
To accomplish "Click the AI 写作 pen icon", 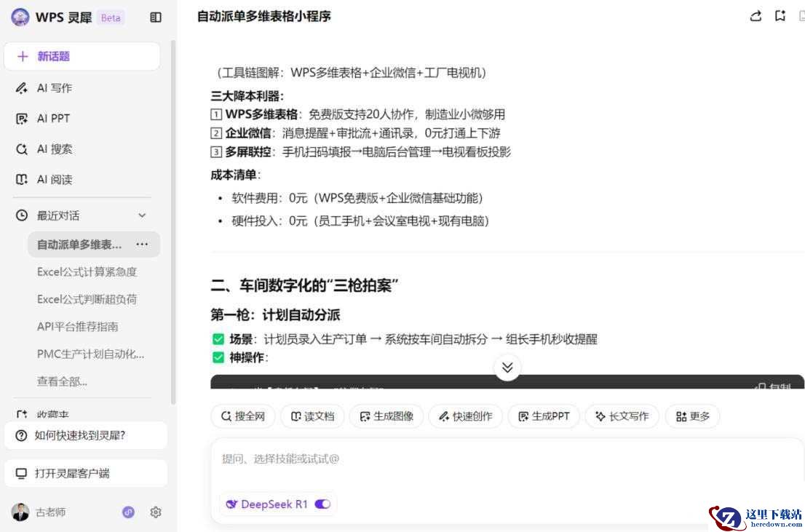I will (x=22, y=88).
